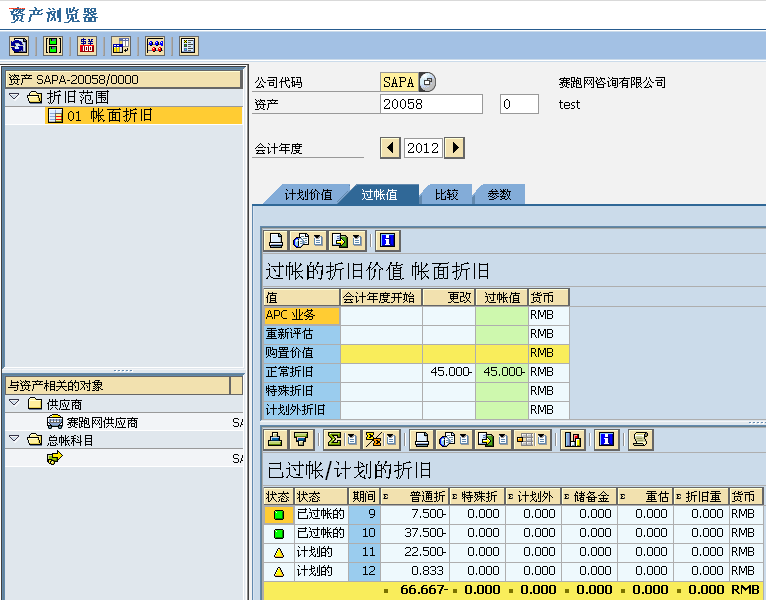Select the period 10 cell
Image resolution: width=766 pixels, height=600 pixels.
coord(364,533)
